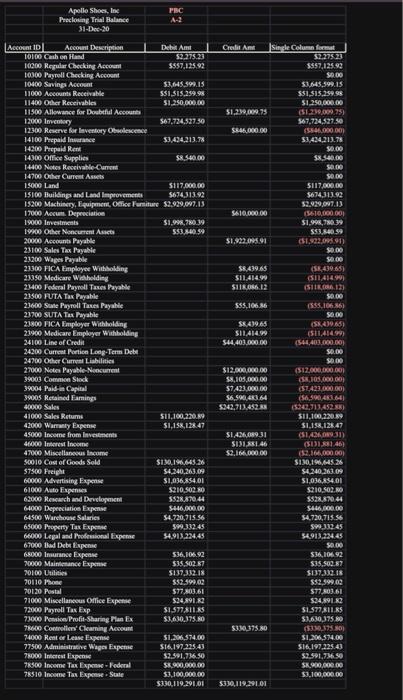Click the Accounts Payable single column value
This screenshot has height=700, width=403.
pyautogui.click(x=321, y=241)
